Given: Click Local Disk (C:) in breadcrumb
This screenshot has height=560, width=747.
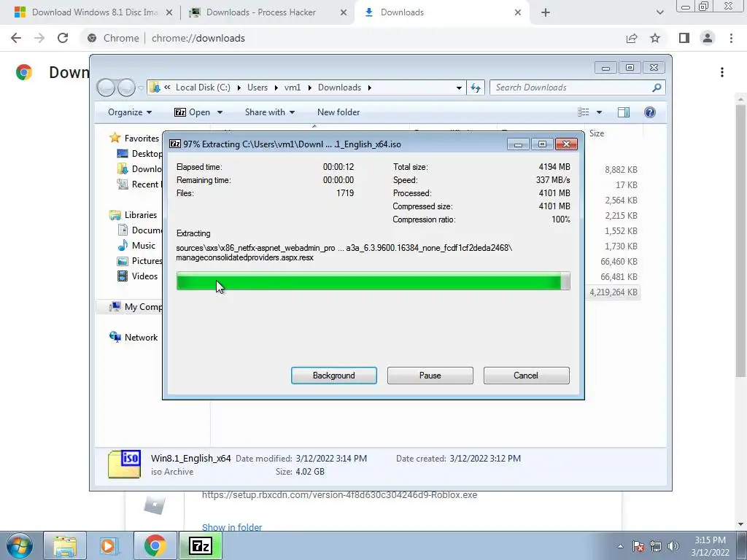Looking at the screenshot, I should (203, 87).
